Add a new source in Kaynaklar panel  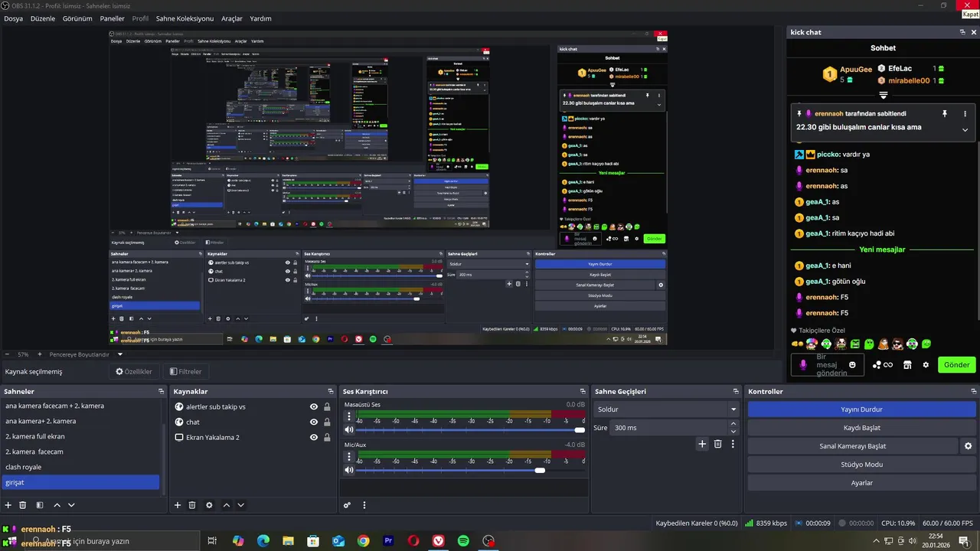[178, 505]
